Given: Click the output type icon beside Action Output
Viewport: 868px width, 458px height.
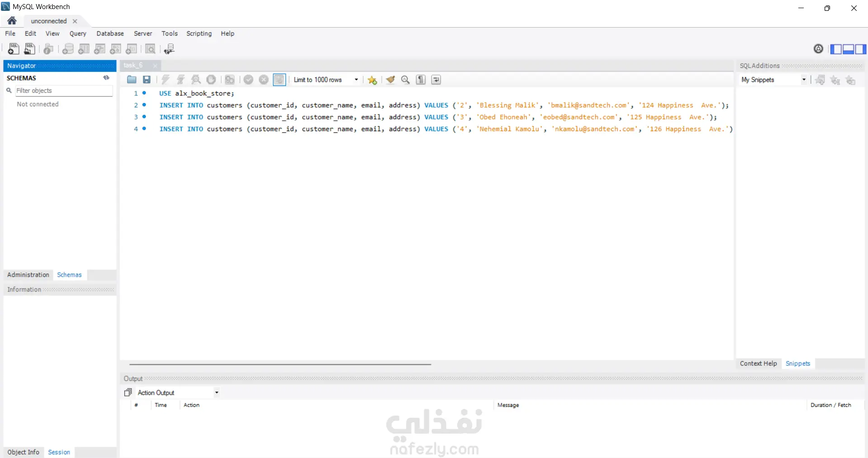Looking at the screenshot, I should pos(128,392).
